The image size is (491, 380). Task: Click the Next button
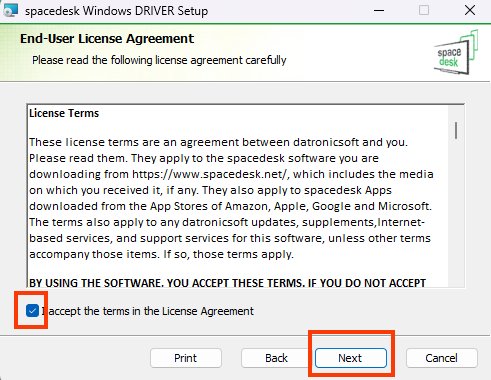[351, 358]
